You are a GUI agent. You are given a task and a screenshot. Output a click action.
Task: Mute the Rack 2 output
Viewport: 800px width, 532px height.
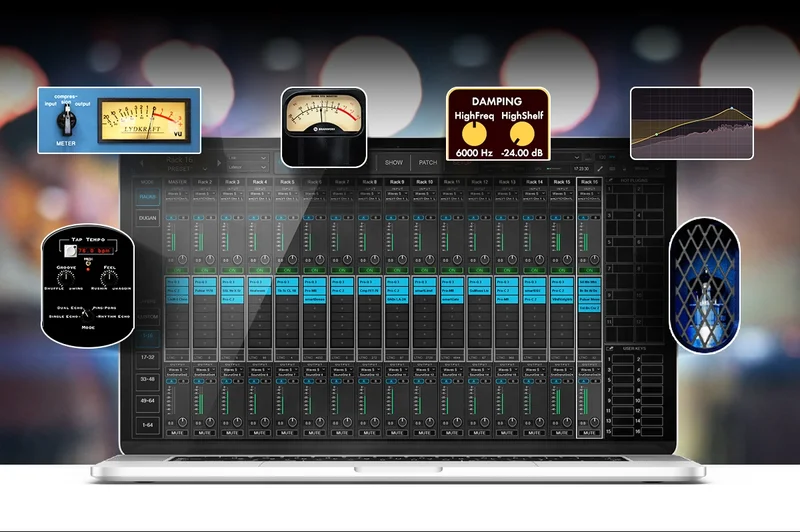tap(205, 433)
